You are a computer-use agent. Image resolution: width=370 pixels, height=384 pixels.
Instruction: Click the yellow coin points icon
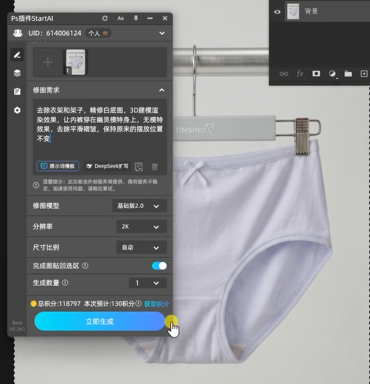click(x=33, y=304)
